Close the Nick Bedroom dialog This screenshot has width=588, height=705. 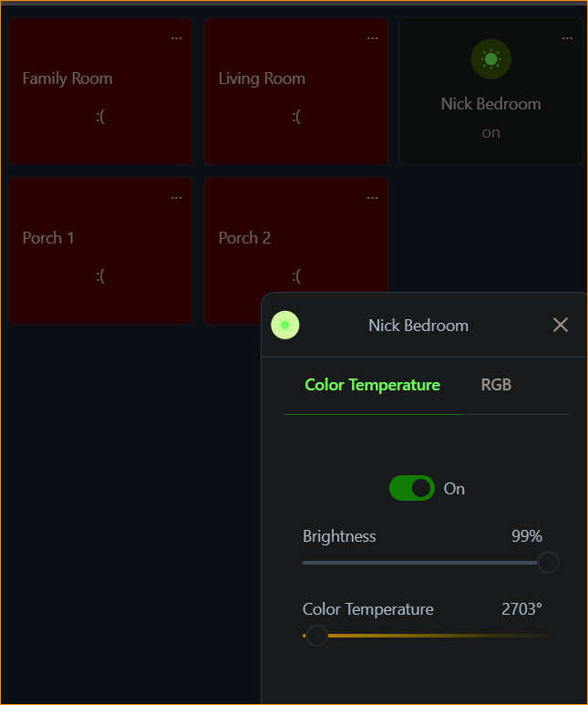[561, 325]
